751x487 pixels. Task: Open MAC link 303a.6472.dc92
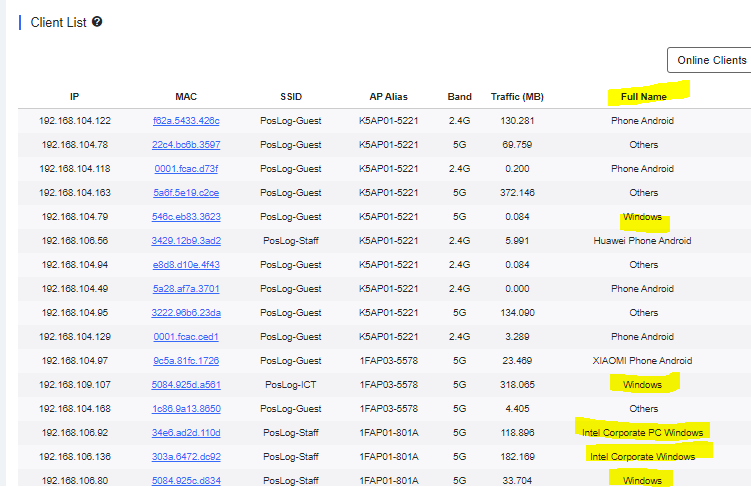[x=186, y=456]
